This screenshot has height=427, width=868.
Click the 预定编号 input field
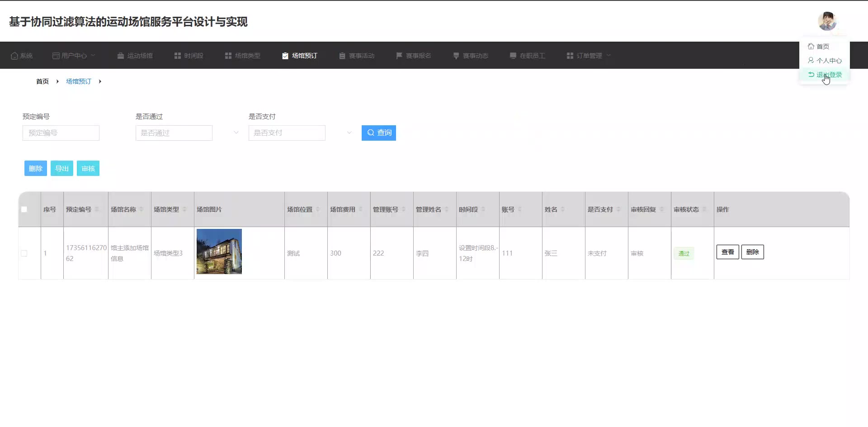[x=61, y=133]
